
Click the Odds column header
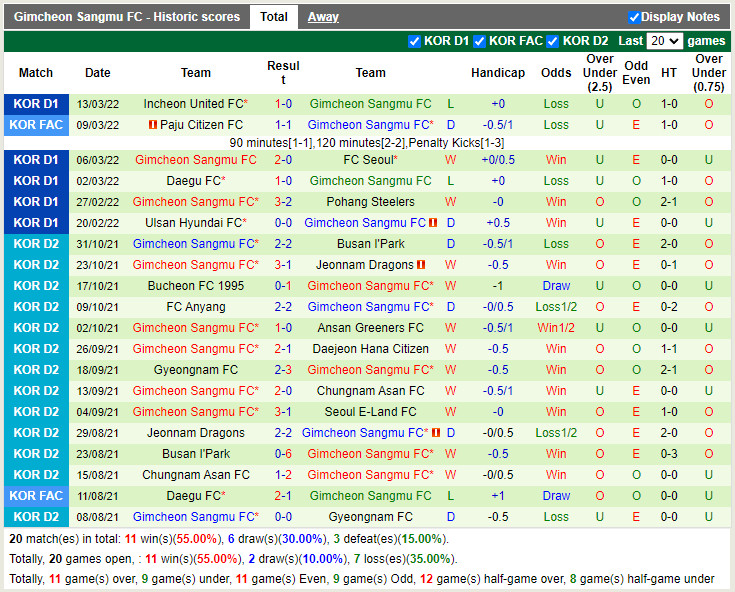pos(556,73)
